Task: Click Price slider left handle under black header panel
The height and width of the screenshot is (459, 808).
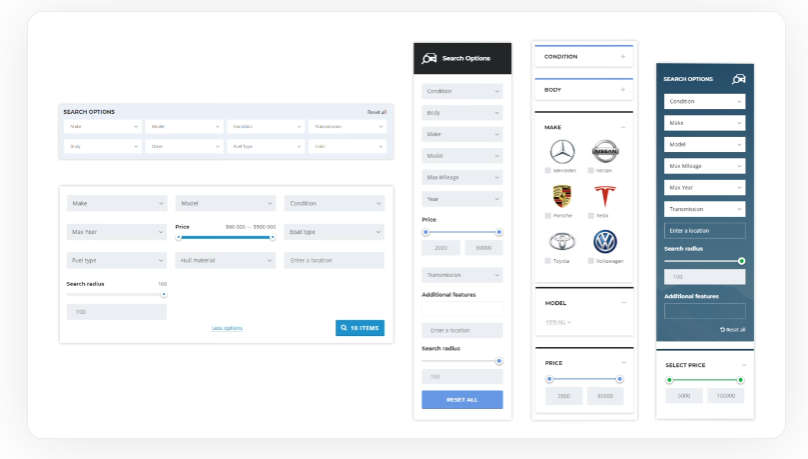Action: click(426, 232)
